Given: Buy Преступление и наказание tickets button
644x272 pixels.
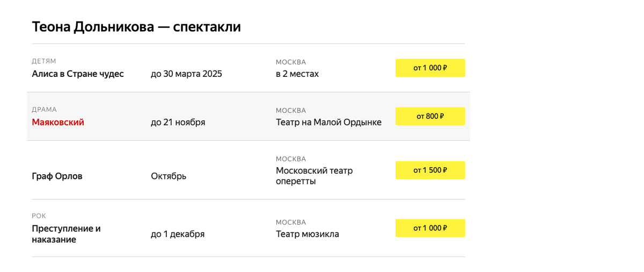Looking at the screenshot, I should pyautogui.click(x=430, y=228).
